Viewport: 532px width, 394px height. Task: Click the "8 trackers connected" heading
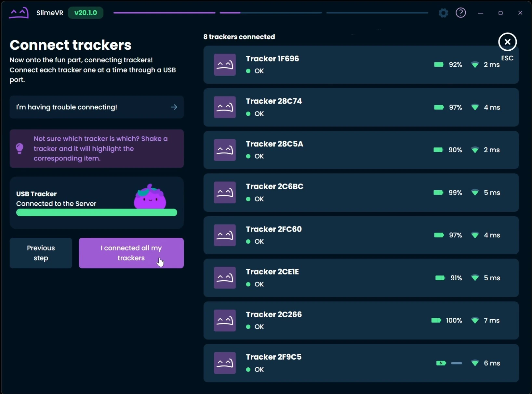click(239, 37)
